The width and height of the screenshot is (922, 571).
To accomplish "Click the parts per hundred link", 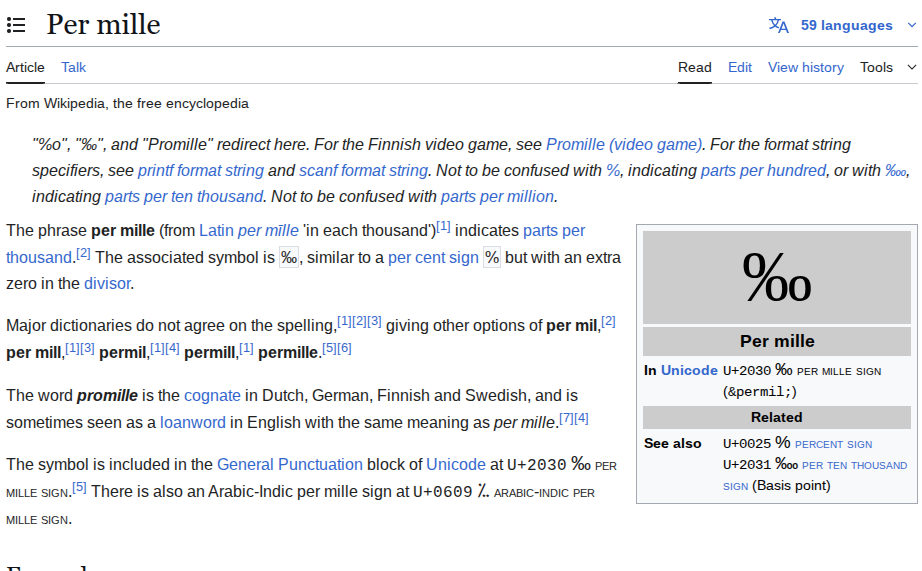I will coord(763,171).
